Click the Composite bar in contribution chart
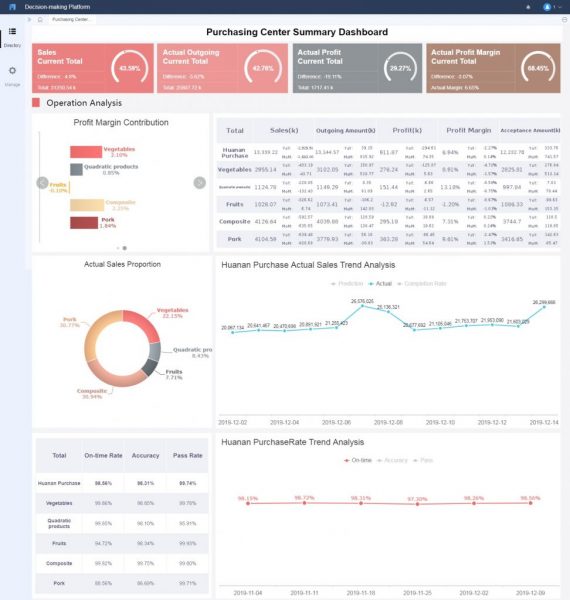Image resolution: width=570 pixels, height=600 pixels. 87,205
